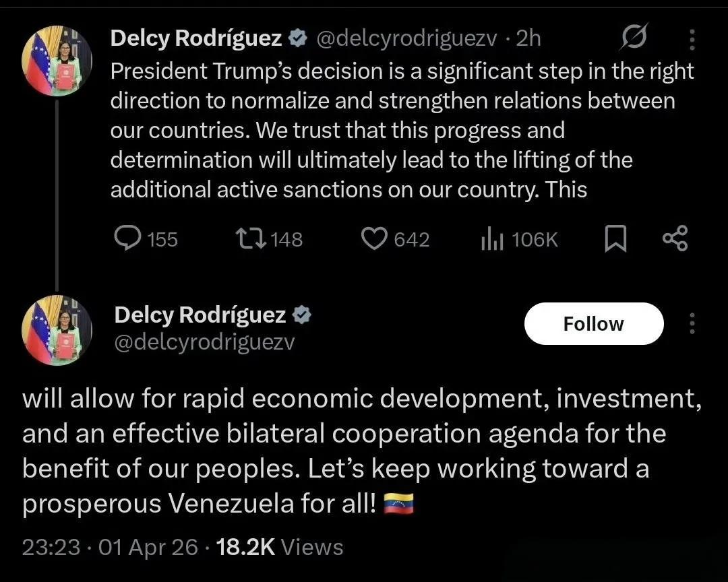Click the Grok circle-slash icon
Screen dimensions: 728x582
(634, 38)
